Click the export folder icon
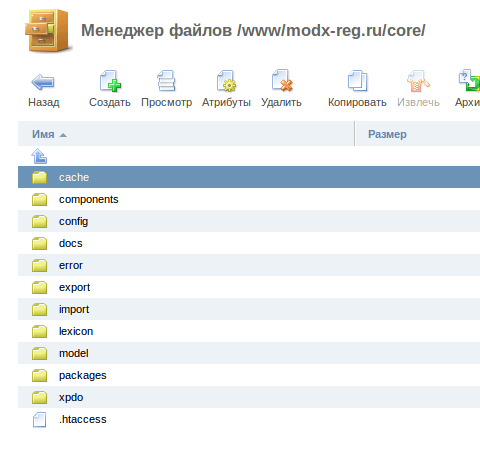The height and width of the screenshot is (464, 480). [x=39, y=287]
